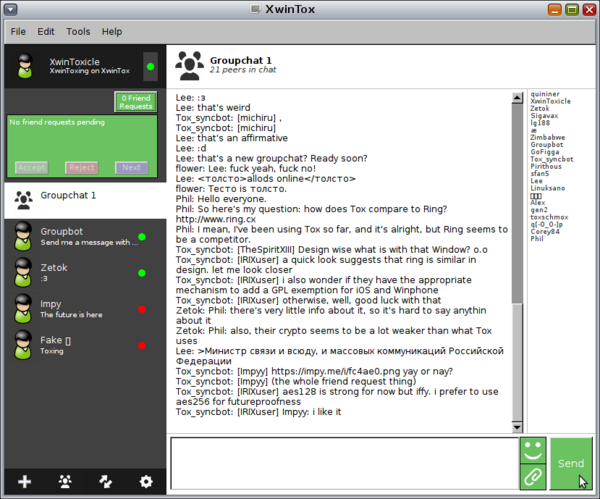Click peer 'Sigavax' in peer list
600x499 pixels.
544,116
